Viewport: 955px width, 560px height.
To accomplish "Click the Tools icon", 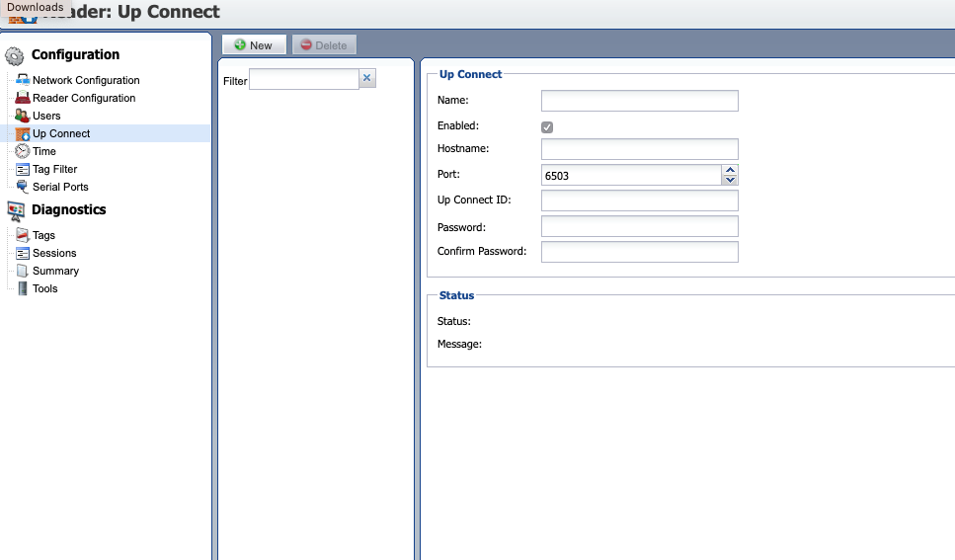I will [23, 288].
